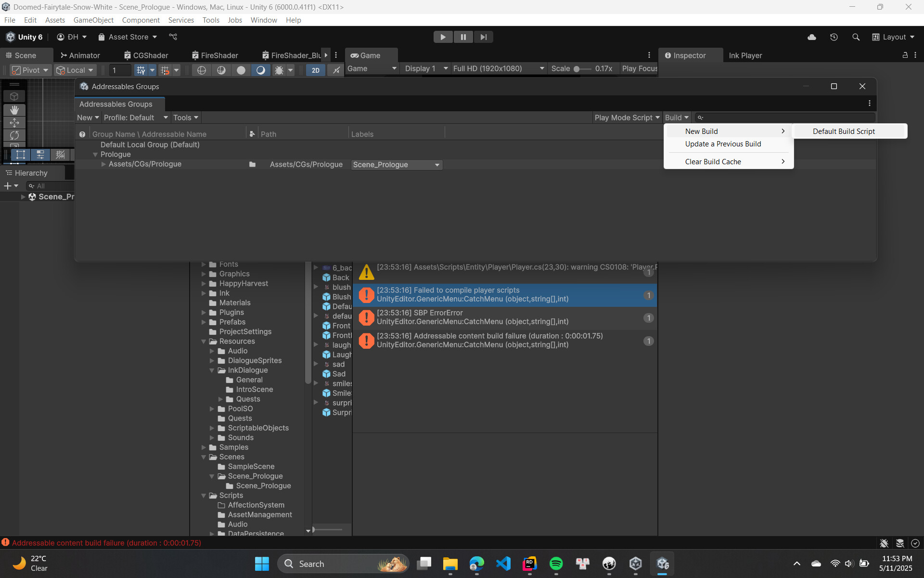Pause play mode with the pause button
924x578 pixels.
[463, 37]
